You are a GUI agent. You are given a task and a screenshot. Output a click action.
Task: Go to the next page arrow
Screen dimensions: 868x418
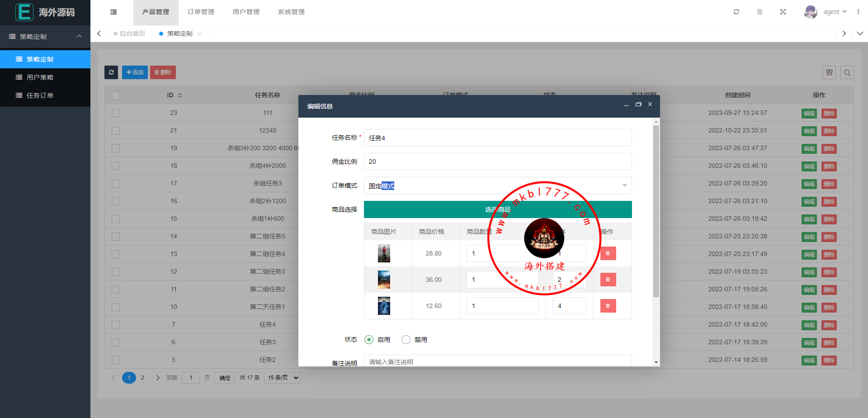point(158,378)
